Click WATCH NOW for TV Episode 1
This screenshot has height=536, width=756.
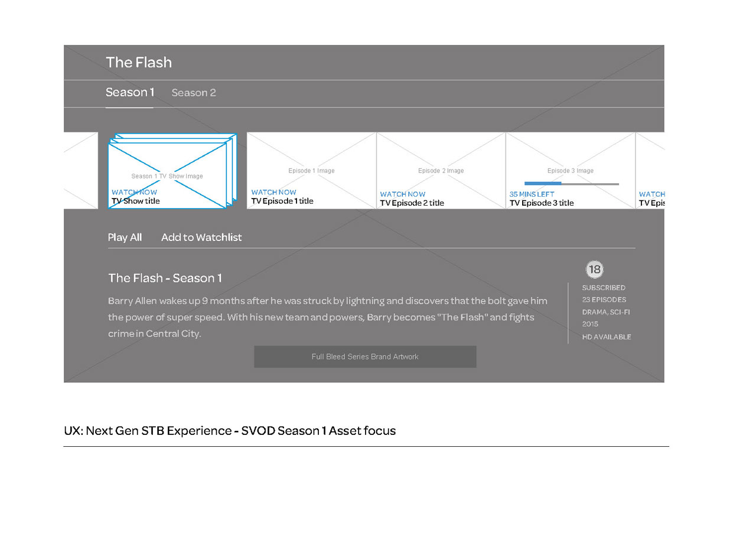point(273,192)
